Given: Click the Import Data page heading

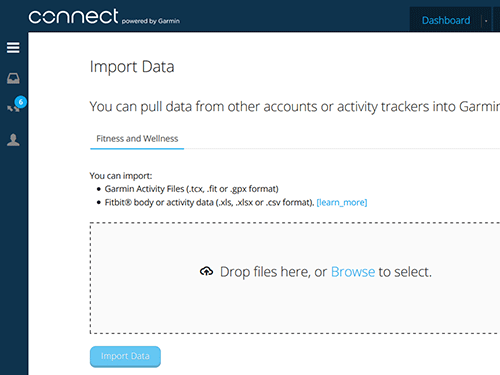Looking at the screenshot, I should pyautogui.click(x=132, y=67).
